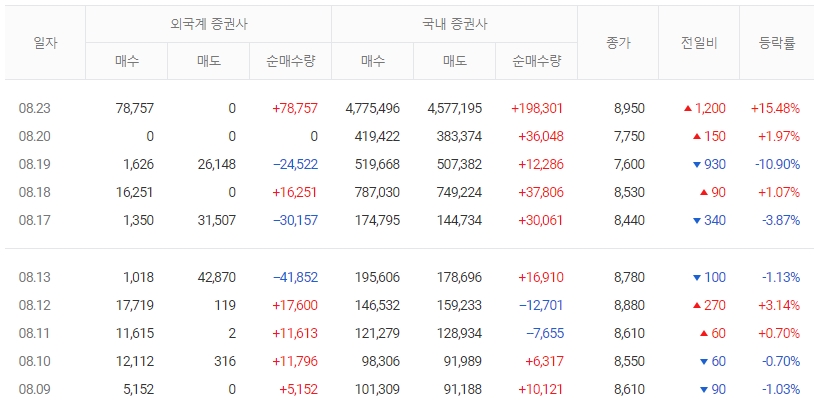Click the -3.87% change rate
824x413 pixels.
781,220
